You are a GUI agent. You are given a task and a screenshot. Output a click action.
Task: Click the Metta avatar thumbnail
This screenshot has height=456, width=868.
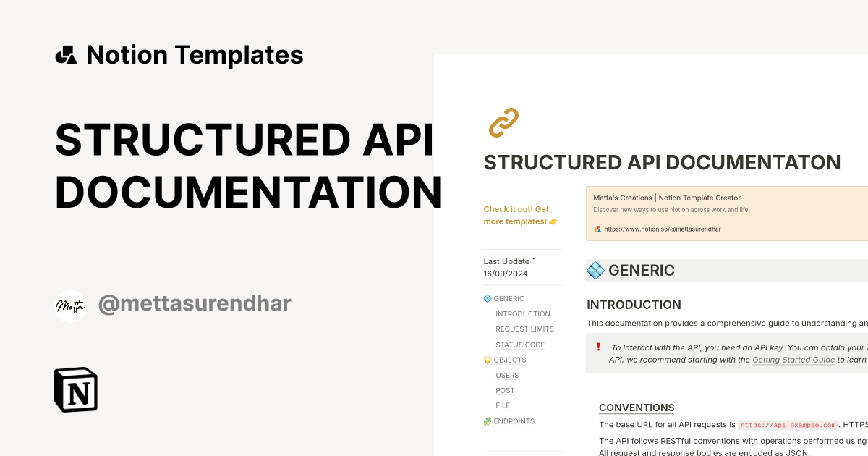[x=70, y=306]
